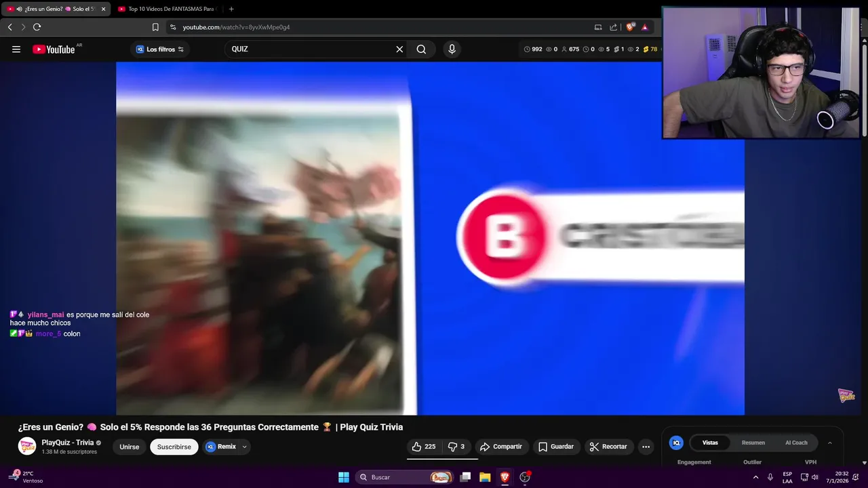Dislike the video (3)
Screen dimensions: 868x488
tap(457, 447)
